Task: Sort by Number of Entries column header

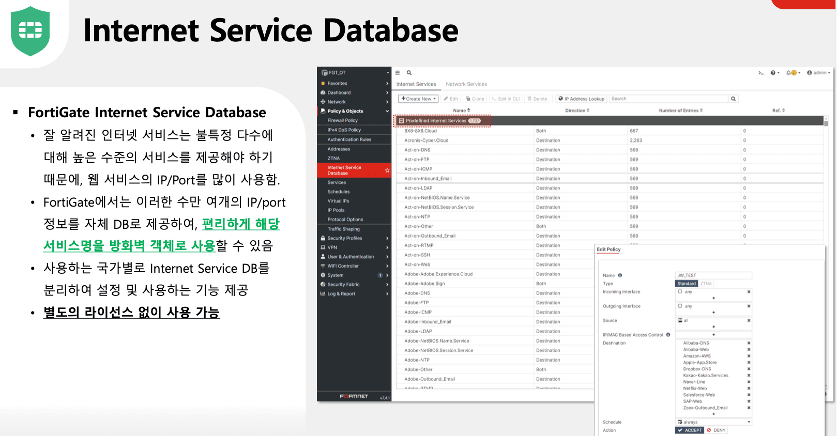Action: 681,110
